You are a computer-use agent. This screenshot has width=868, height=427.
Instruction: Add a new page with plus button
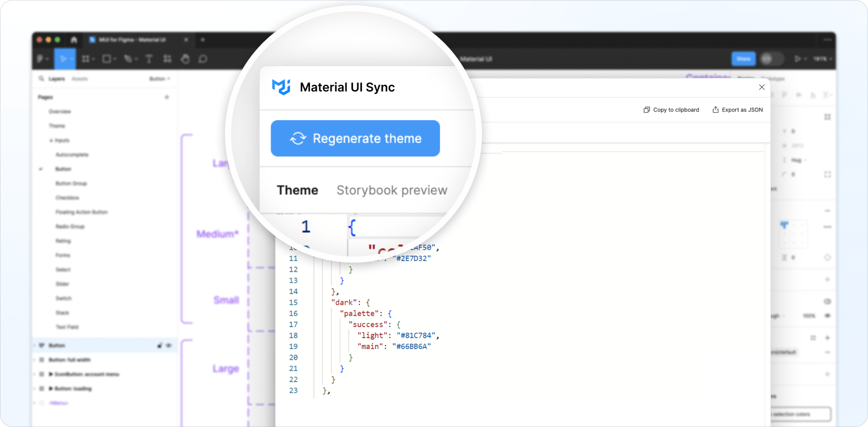tap(167, 97)
